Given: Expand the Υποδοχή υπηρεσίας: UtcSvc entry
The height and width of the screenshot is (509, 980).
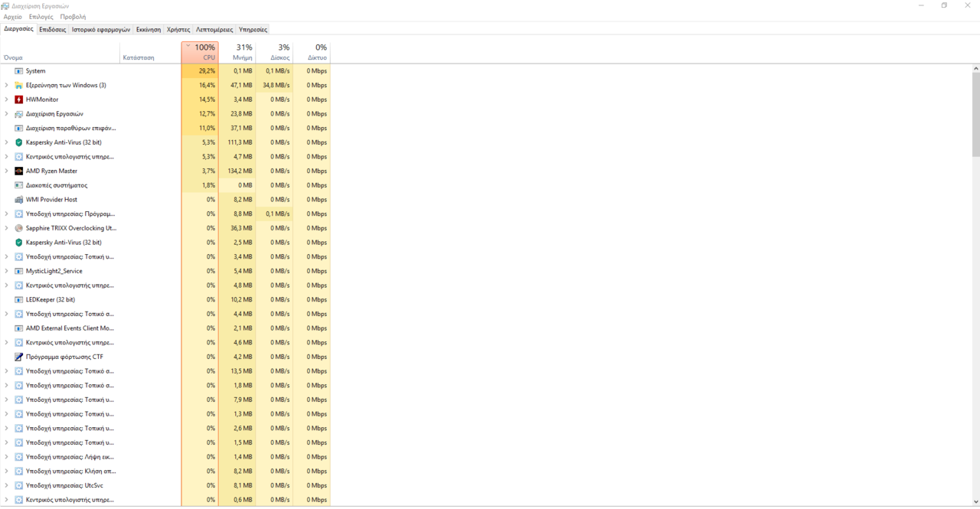Looking at the screenshot, I should 6,485.
